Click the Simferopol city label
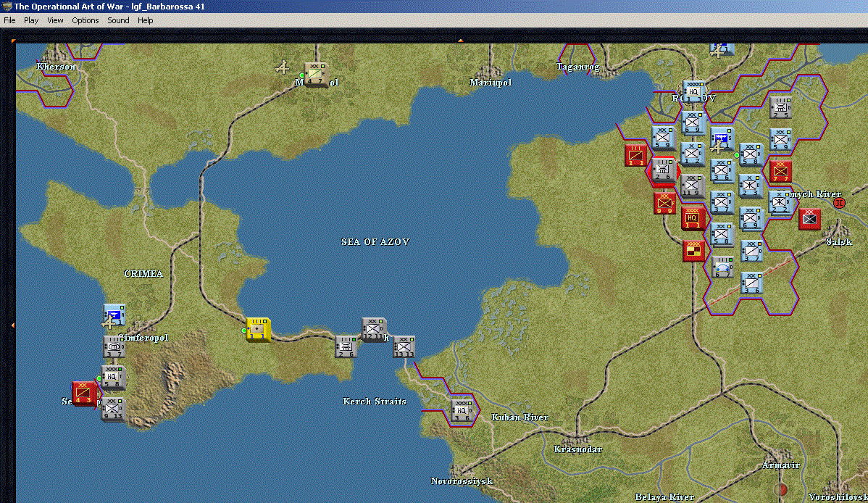Viewport: 868px width, 503px height. 145,337
